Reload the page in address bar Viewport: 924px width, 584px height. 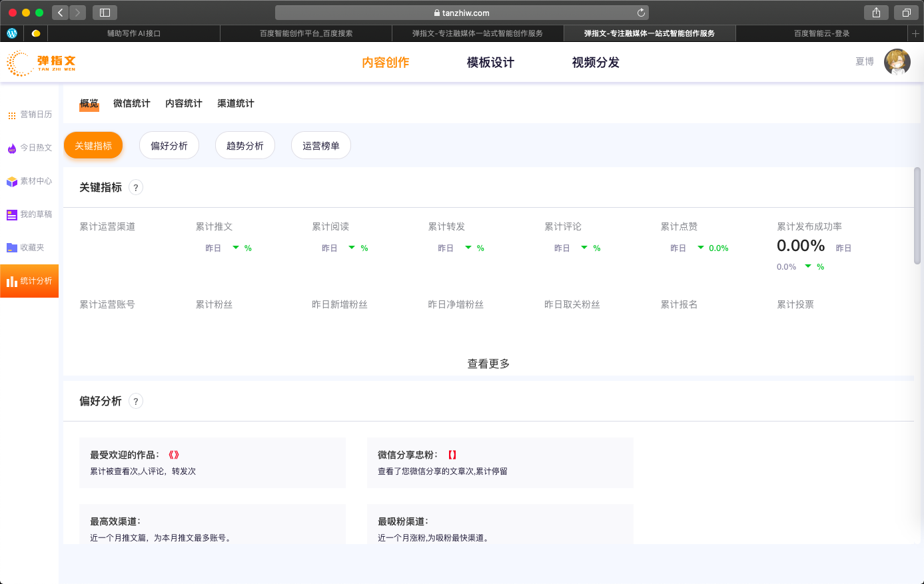click(641, 13)
